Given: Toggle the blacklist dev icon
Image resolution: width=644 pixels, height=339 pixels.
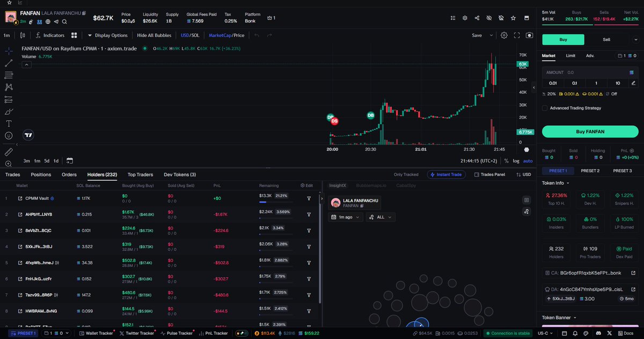Looking at the screenshot, I should tap(501, 18).
